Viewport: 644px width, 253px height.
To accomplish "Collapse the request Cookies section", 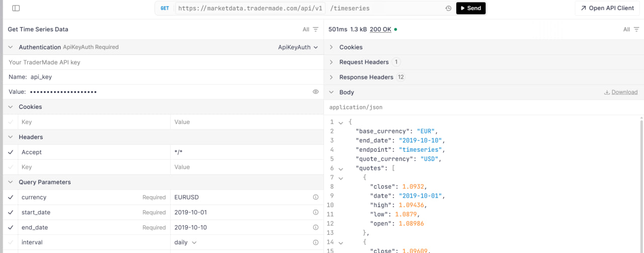I will 10,107.
